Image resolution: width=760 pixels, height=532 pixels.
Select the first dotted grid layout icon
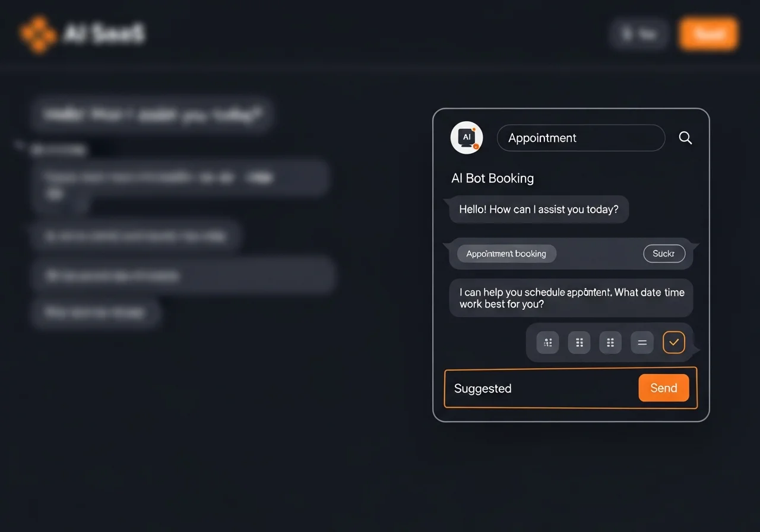click(547, 342)
